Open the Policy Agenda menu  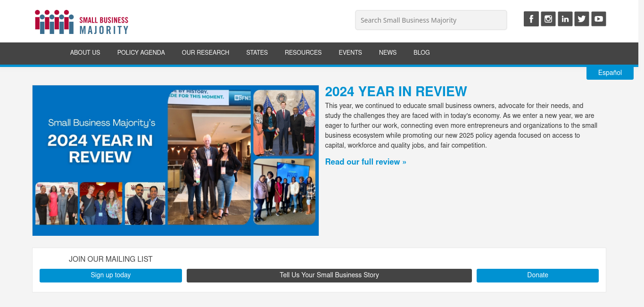coord(141,53)
